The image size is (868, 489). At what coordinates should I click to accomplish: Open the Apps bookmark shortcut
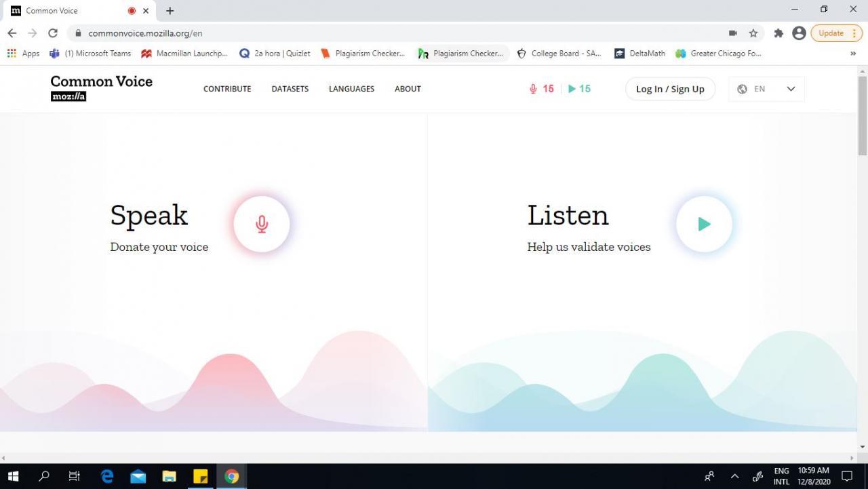pyautogui.click(x=23, y=53)
